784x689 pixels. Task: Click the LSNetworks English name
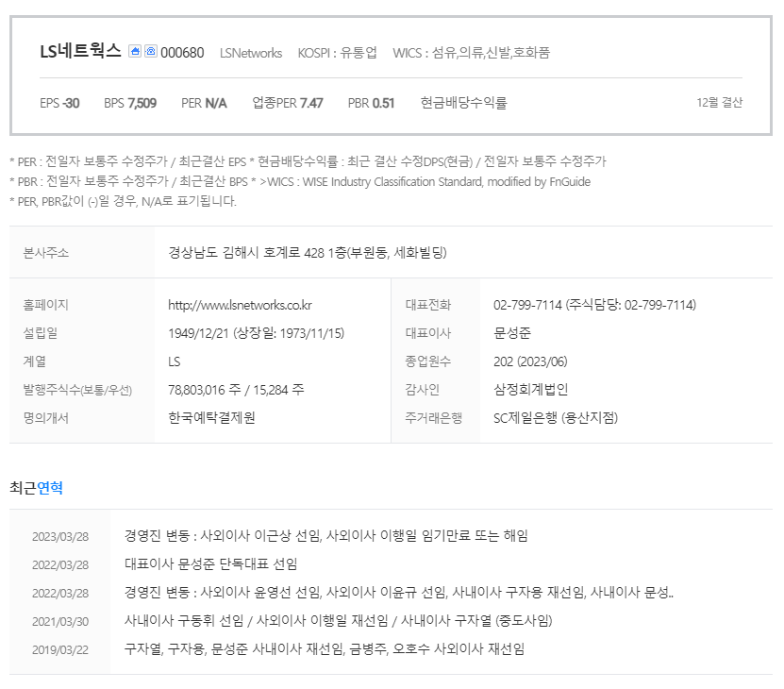(x=251, y=53)
